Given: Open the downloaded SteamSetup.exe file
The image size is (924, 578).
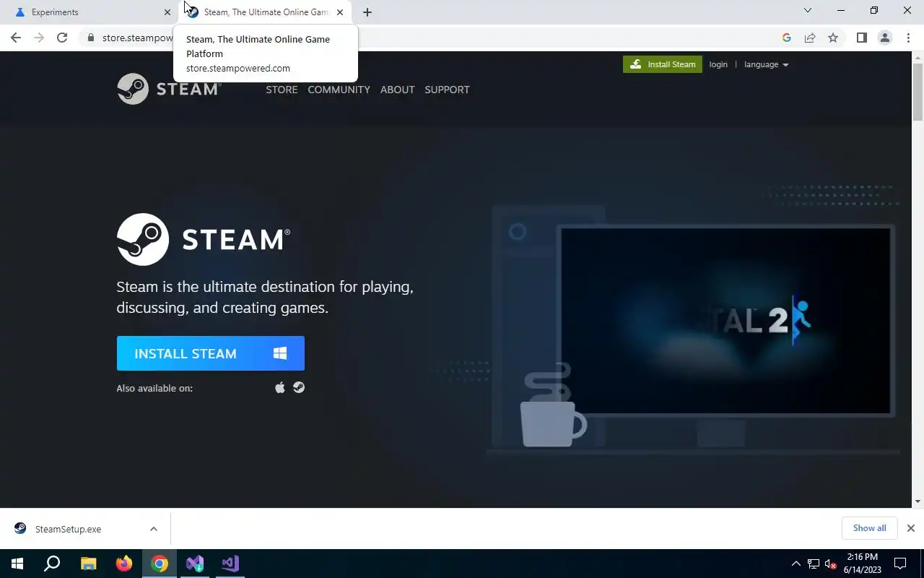Looking at the screenshot, I should tap(68, 529).
